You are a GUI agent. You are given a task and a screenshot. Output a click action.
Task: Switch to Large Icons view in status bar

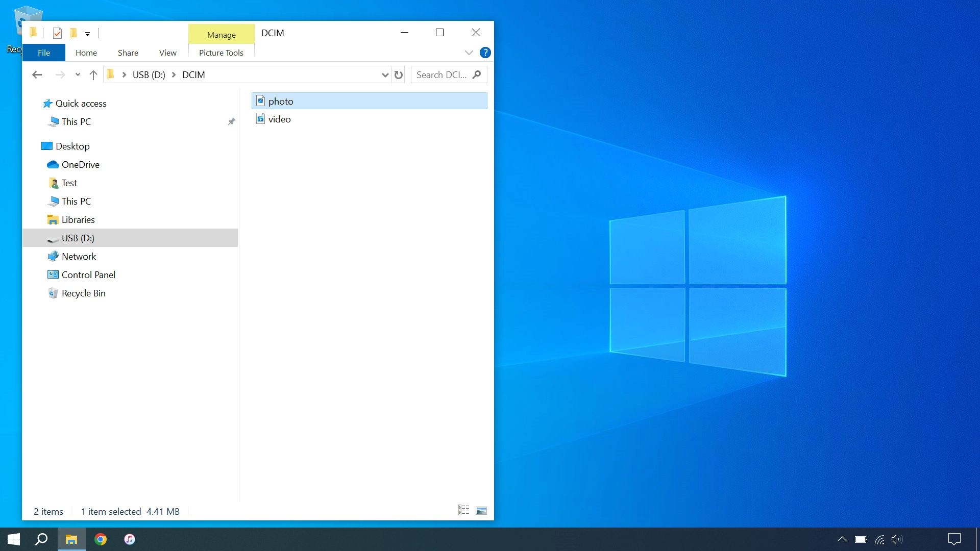point(480,510)
